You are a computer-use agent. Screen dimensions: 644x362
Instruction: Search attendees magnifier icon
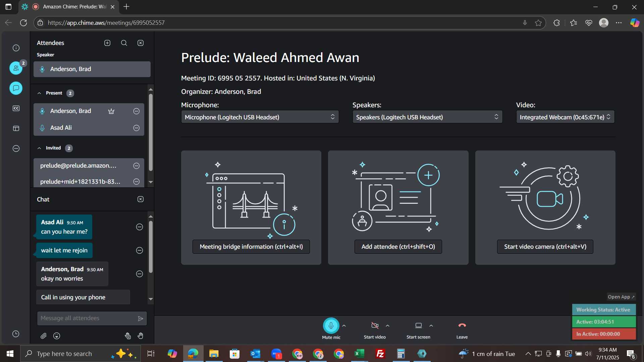pos(124,43)
